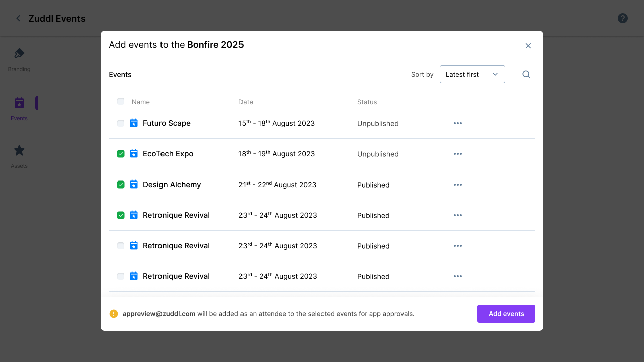Click the 18th - 19th August 2023 date

277,154
